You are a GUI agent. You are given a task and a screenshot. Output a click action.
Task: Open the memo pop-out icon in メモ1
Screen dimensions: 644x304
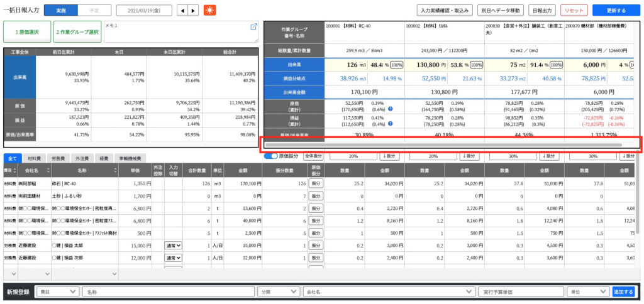coord(253,27)
